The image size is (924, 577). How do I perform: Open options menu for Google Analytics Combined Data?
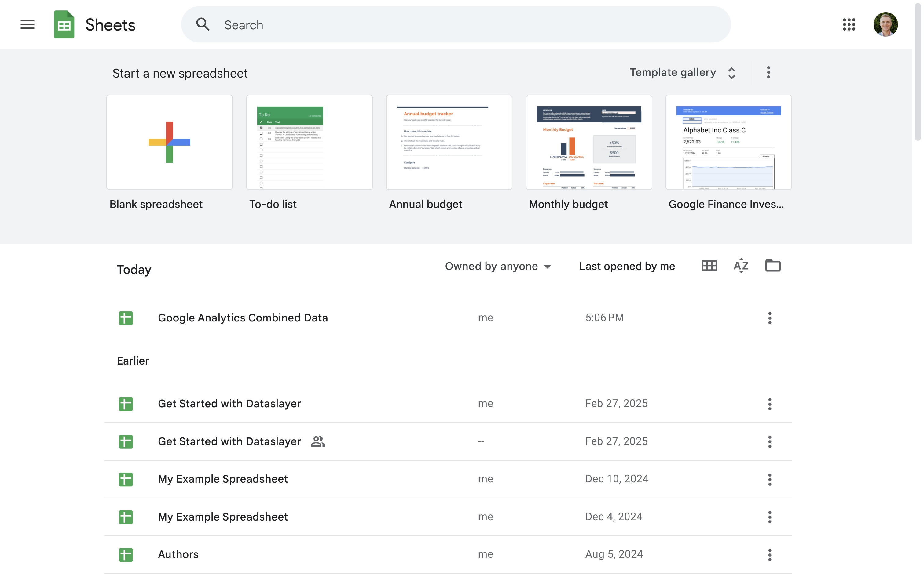[769, 318]
